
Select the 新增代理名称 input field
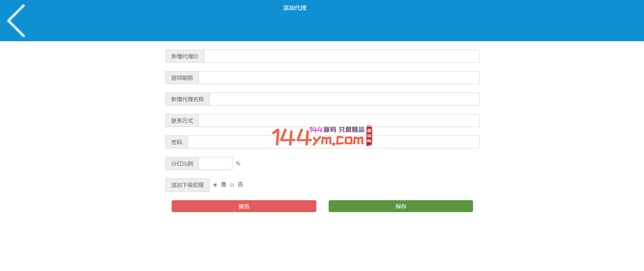[x=344, y=99]
